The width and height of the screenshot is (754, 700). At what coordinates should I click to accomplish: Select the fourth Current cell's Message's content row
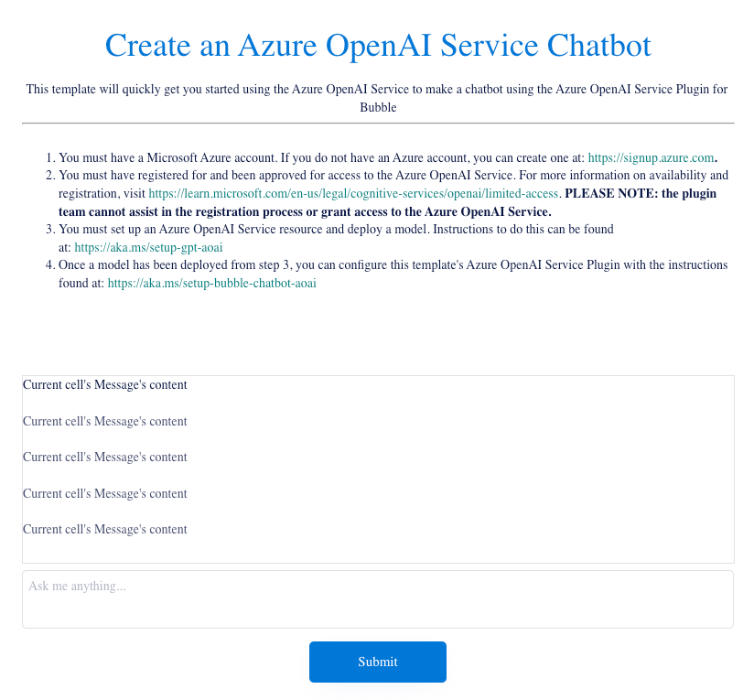tap(105, 493)
